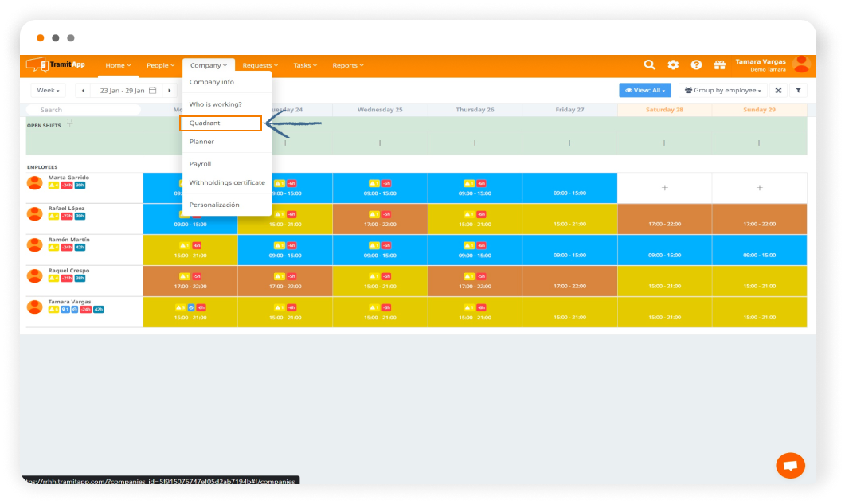Viewport: 845px width, 504px height.
Task: Click the gift box icon
Action: click(x=719, y=65)
